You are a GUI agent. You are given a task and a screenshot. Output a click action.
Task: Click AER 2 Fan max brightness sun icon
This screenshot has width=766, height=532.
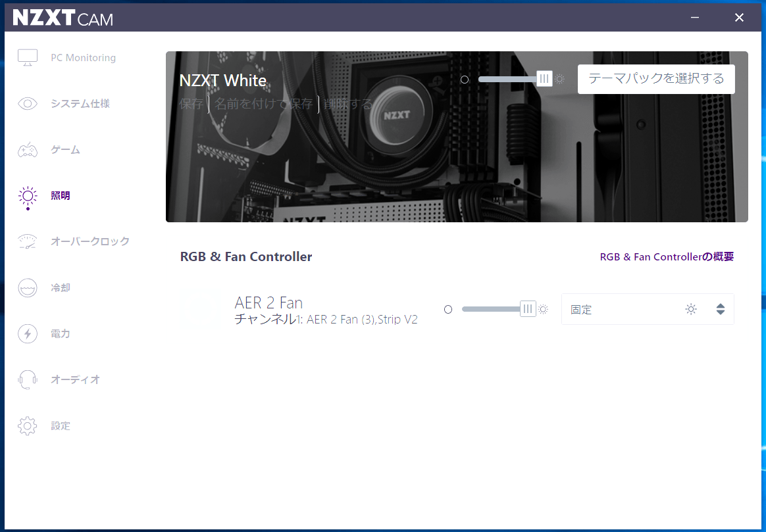point(543,310)
